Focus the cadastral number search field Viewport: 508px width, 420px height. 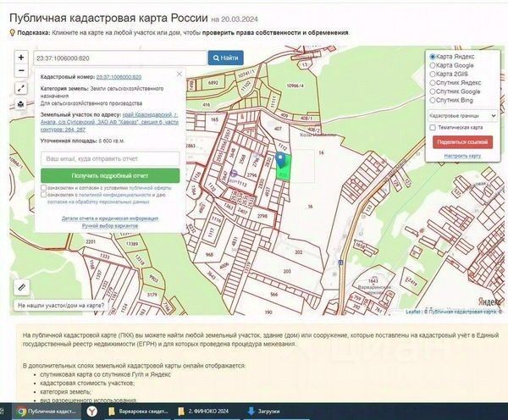click(120, 58)
